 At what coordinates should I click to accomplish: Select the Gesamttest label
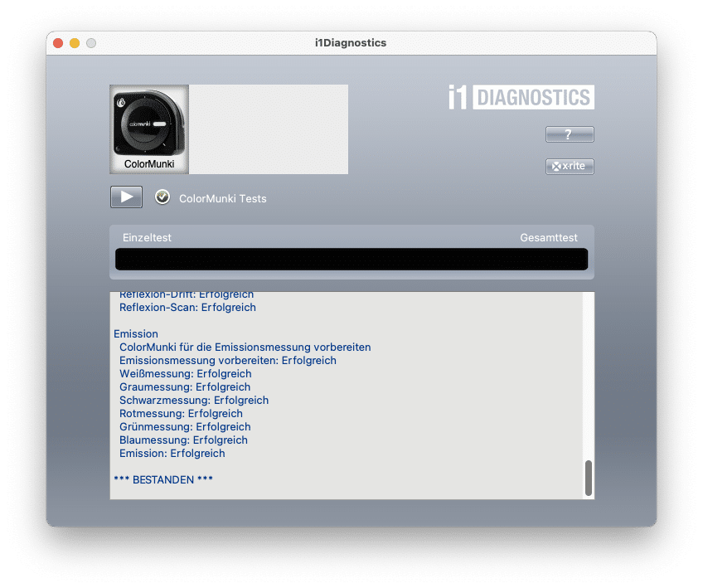[x=549, y=237]
